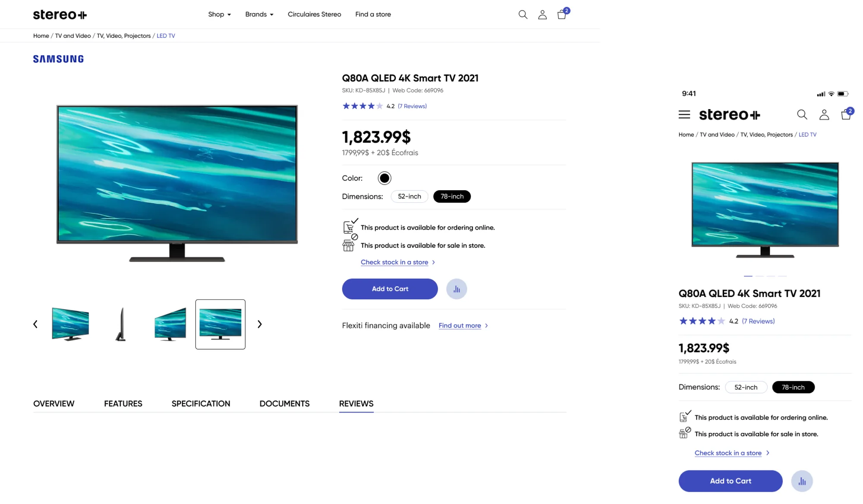Open Circulaires Stereo menu item
This screenshot has height=504, width=863.
(315, 15)
